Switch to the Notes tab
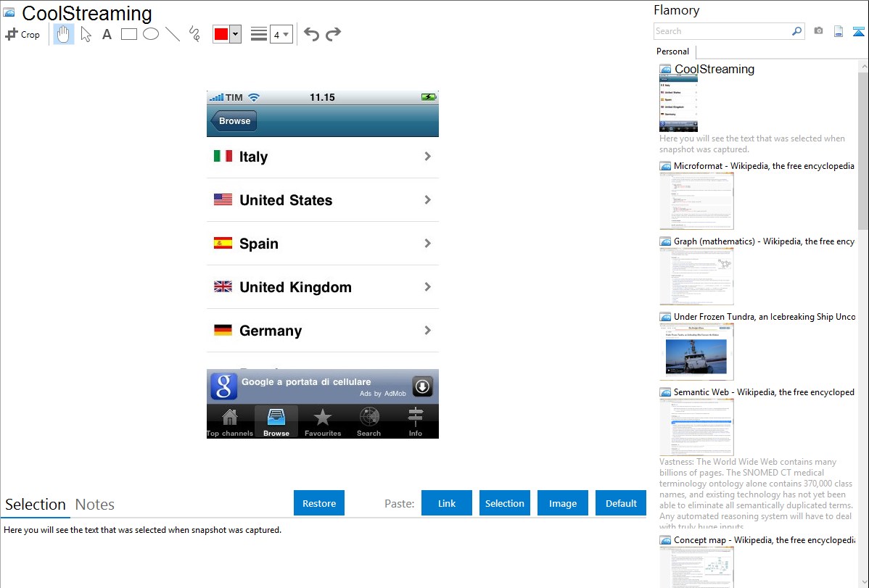 95,505
